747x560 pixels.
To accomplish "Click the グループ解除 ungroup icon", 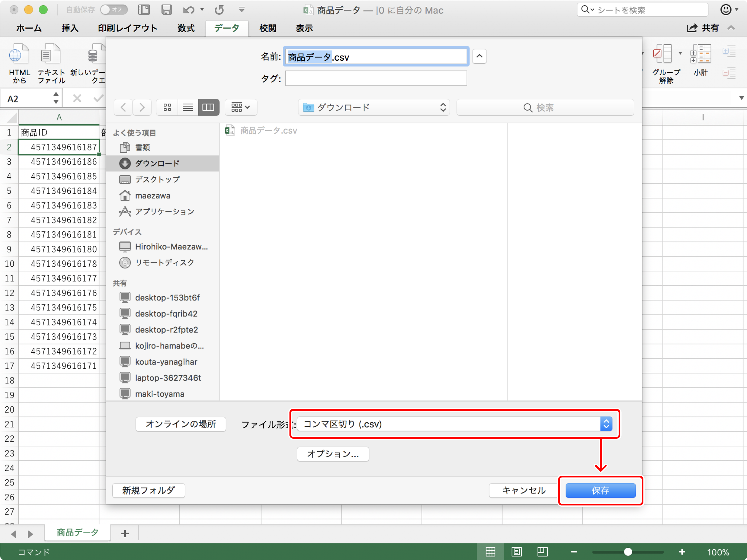I will 662,54.
